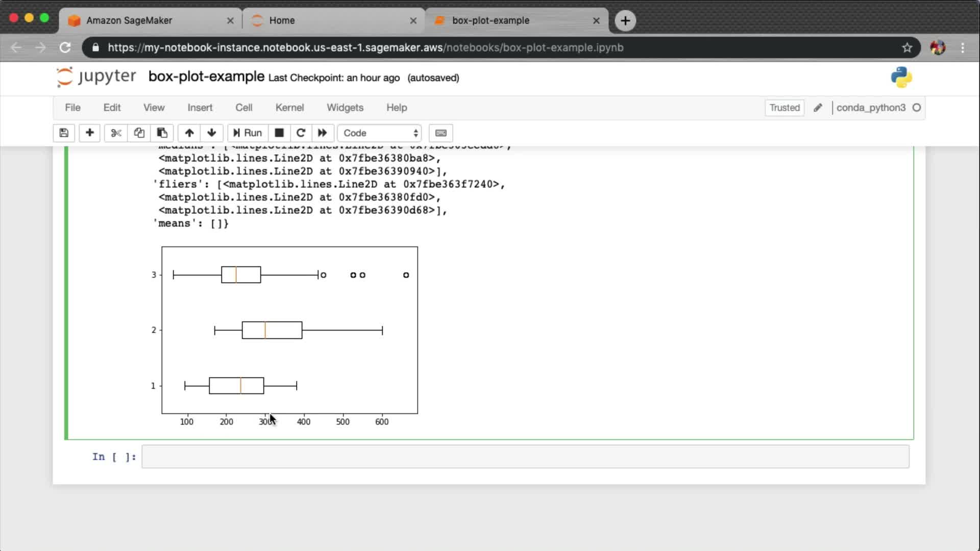Image resolution: width=980 pixels, height=551 pixels.
Task: Restart the kernel icon
Action: click(x=301, y=133)
